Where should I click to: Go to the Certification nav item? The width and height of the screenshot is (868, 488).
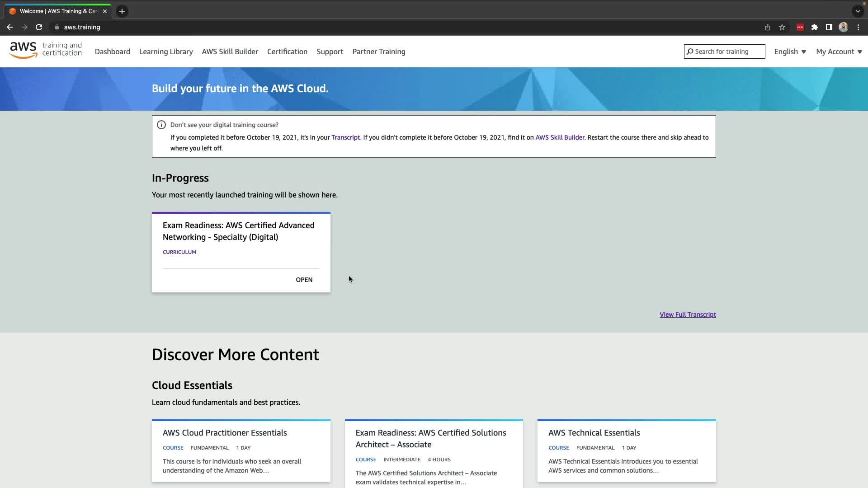[287, 52]
